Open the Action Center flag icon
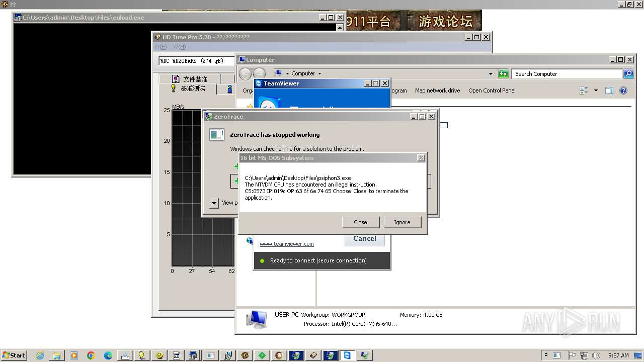The width and height of the screenshot is (644, 362). pos(572,355)
